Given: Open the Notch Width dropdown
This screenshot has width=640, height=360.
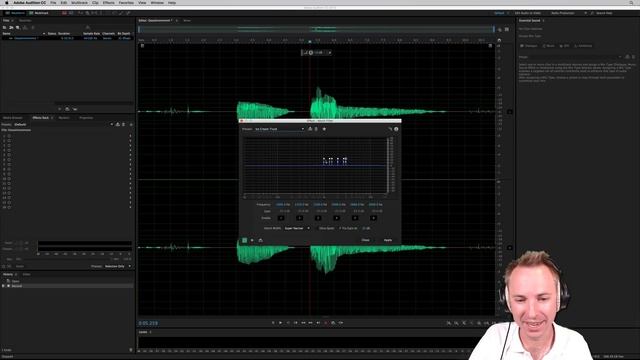Looking at the screenshot, I should point(297,229).
